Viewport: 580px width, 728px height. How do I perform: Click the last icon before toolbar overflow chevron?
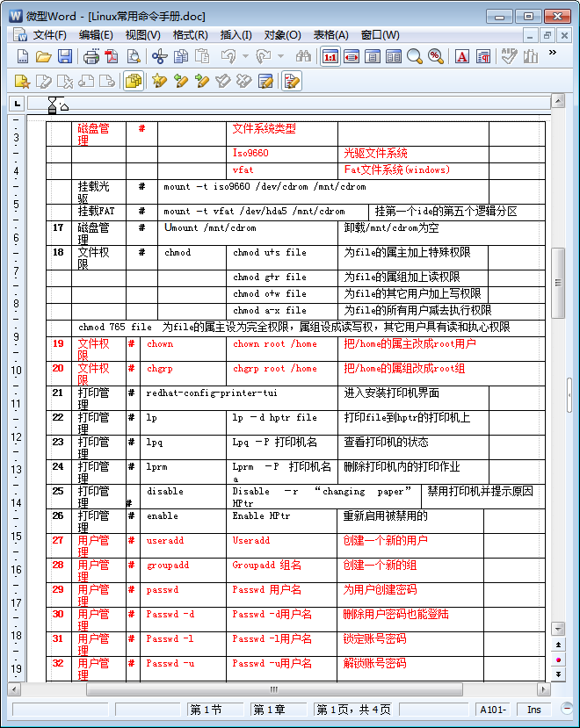click(530, 57)
